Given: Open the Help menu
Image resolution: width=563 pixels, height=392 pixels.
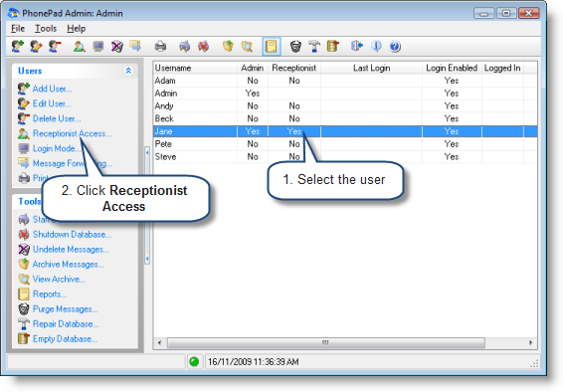Looking at the screenshot, I should (77, 29).
